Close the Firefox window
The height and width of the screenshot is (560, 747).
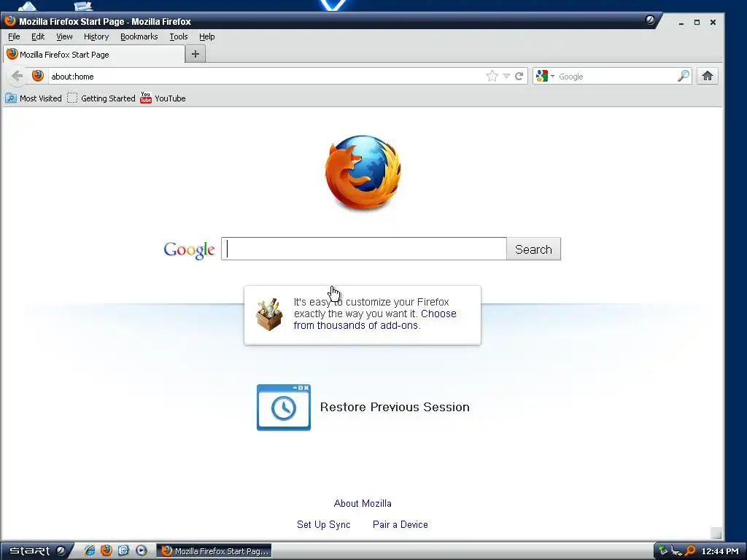coord(713,22)
